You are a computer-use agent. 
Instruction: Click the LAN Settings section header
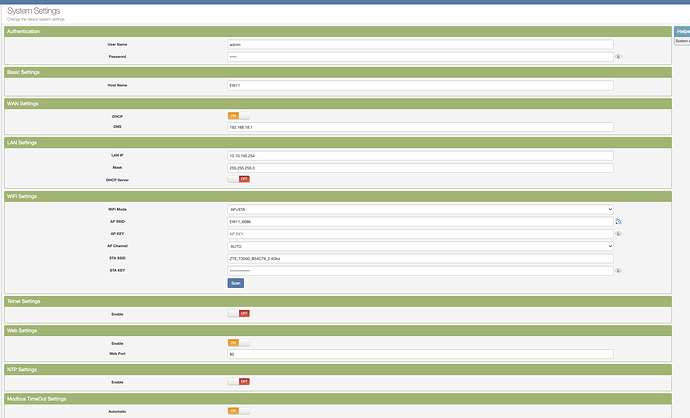tap(338, 143)
